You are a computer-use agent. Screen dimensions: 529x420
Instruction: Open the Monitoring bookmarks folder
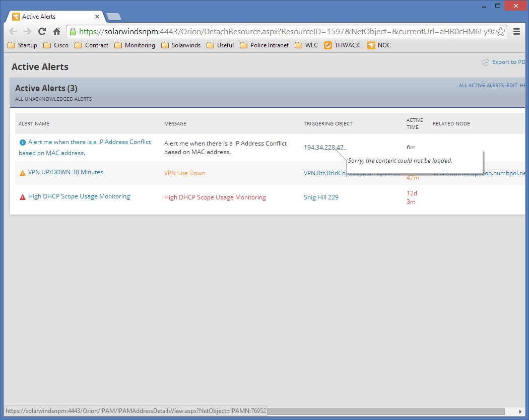[x=135, y=45]
